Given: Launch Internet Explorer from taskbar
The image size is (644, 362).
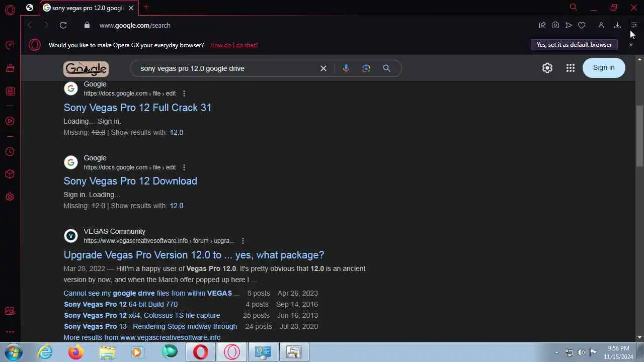Looking at the screenshot, I should click(45, 352).
